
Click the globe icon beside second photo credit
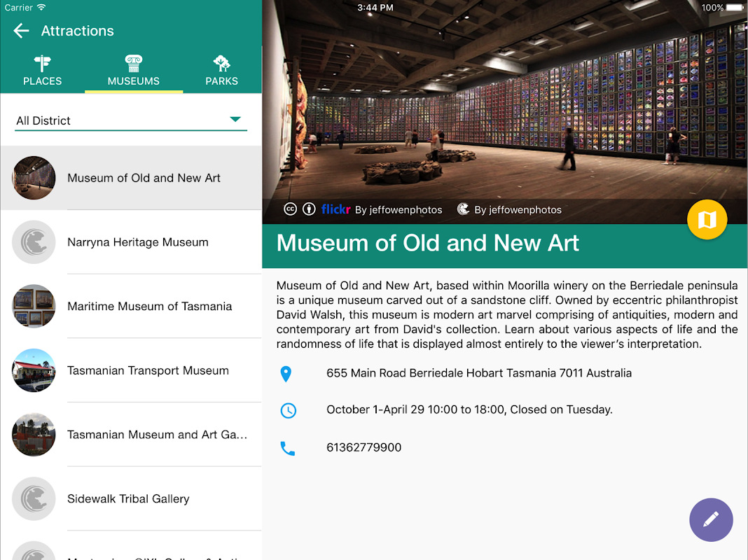pyautogui.click(x=463, y=209)
